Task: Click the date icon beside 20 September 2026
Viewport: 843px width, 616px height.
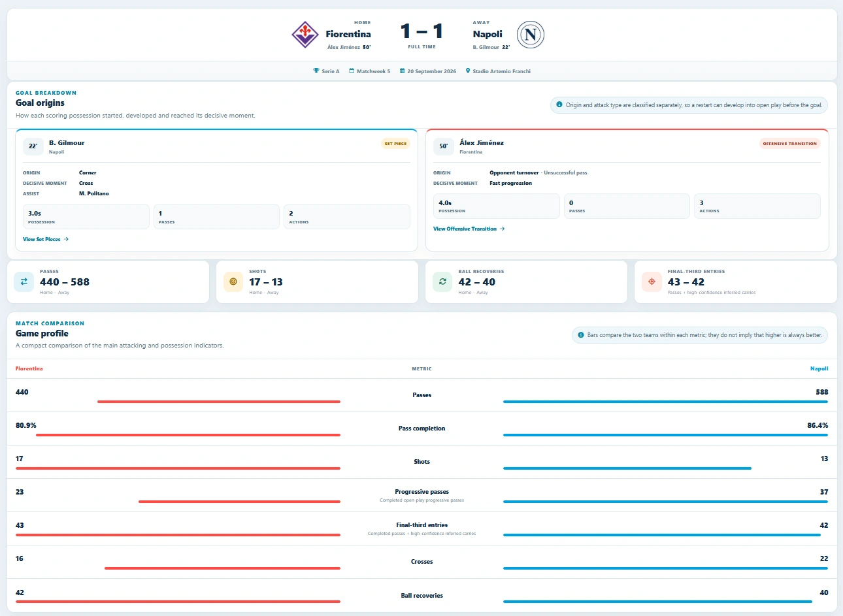Action: pos(402,71)
